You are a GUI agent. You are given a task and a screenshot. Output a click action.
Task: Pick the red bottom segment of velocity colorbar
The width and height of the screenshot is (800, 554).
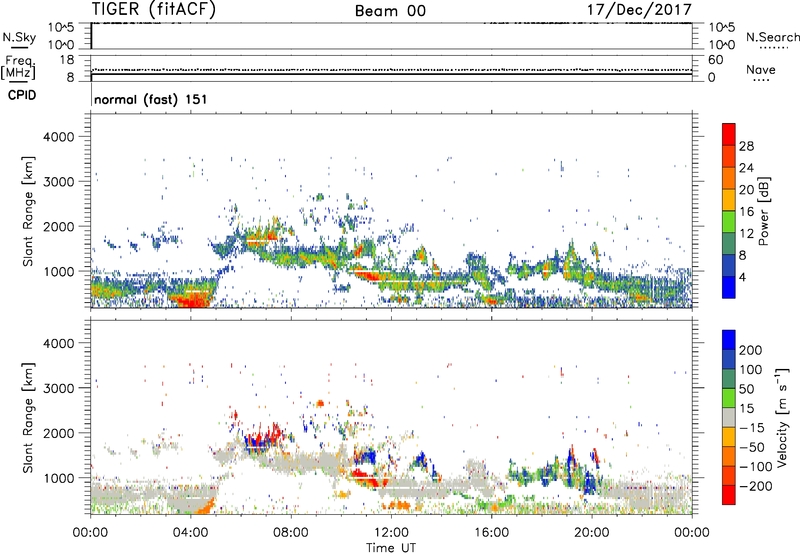coord(729,495)
